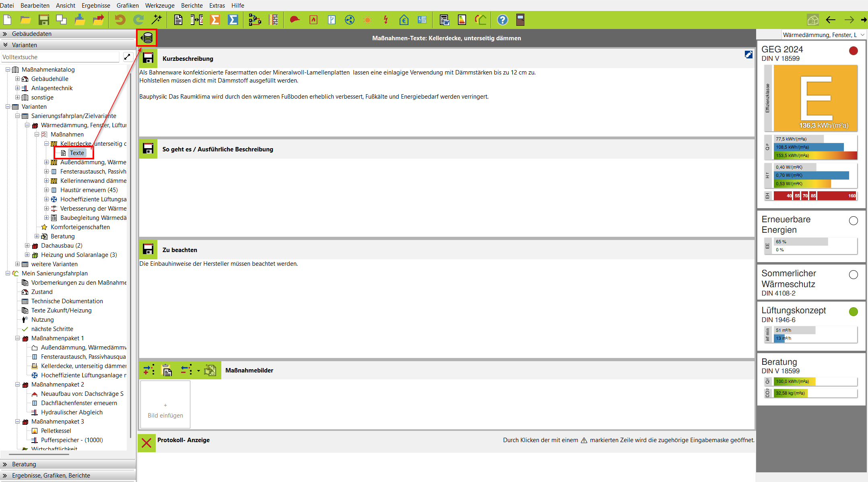Click the ventilation fan toolbar icon

coord(349,20)
